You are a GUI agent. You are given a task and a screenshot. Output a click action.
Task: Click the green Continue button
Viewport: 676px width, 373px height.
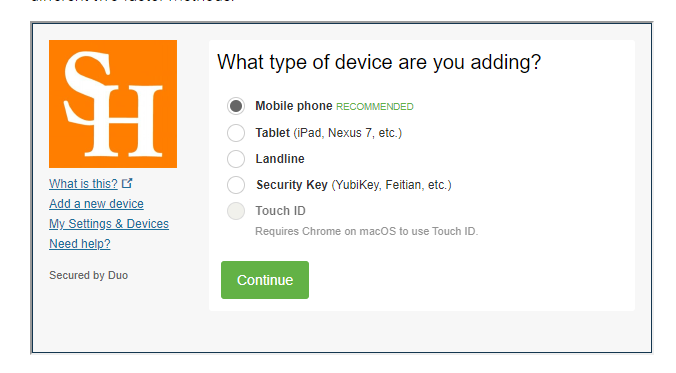coord(265,280)
